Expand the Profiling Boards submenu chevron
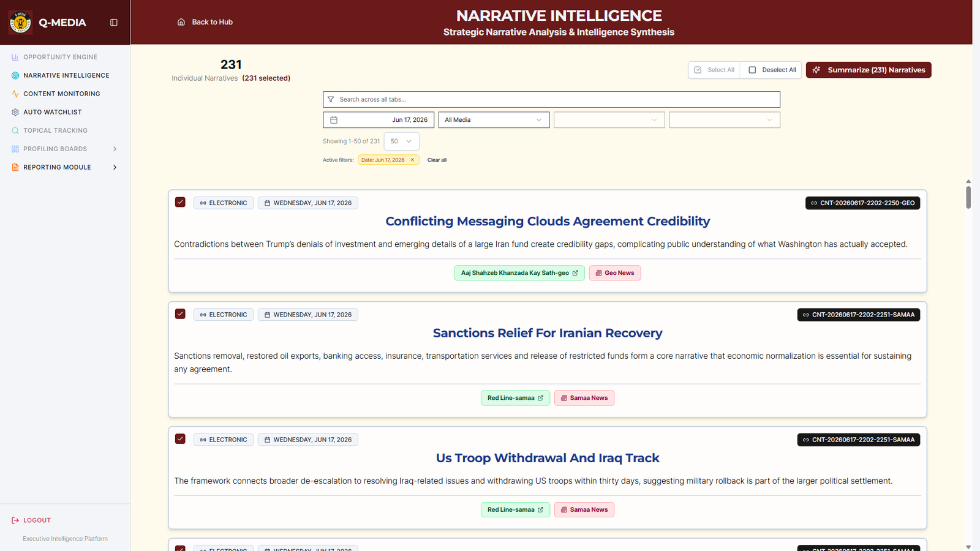 [115, 149]
